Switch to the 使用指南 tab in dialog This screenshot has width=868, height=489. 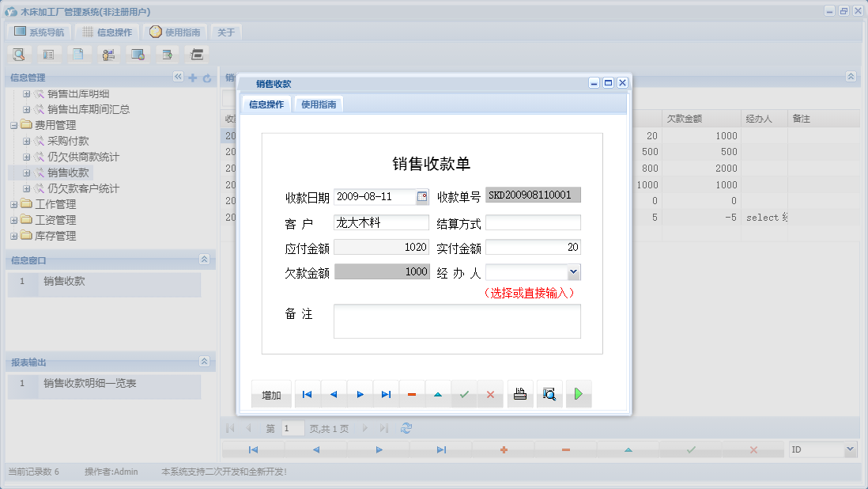coord(319,103)
